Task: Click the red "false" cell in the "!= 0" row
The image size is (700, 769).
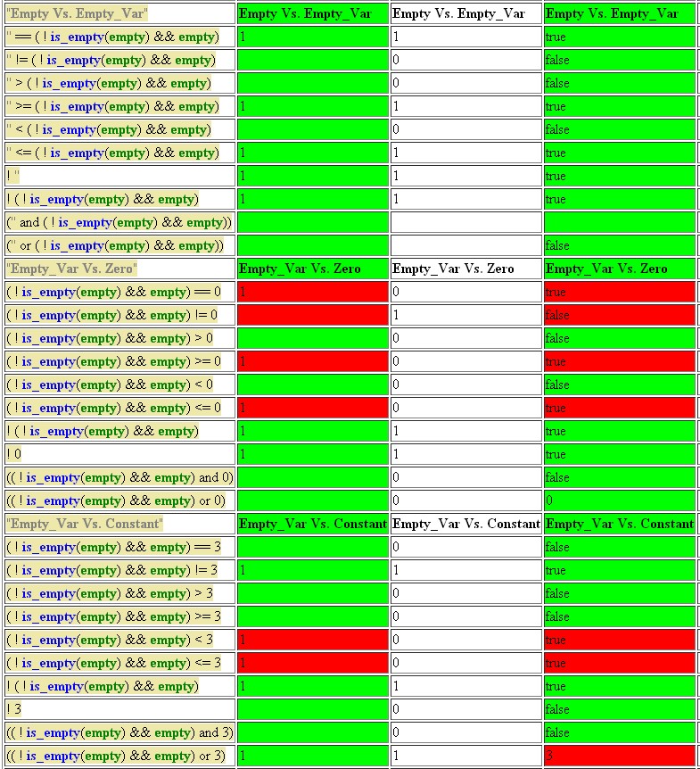Action: pyautogui.click(x=619, y=315)
